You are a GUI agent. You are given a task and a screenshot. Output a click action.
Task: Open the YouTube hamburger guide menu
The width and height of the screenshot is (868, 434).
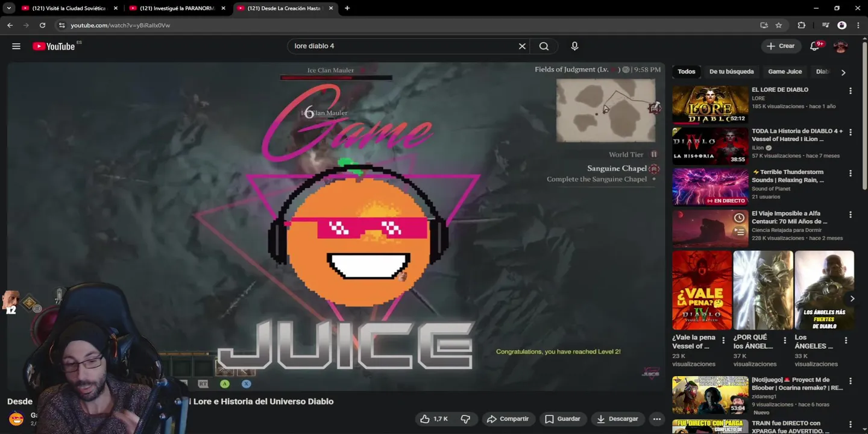tap(16, 46)
